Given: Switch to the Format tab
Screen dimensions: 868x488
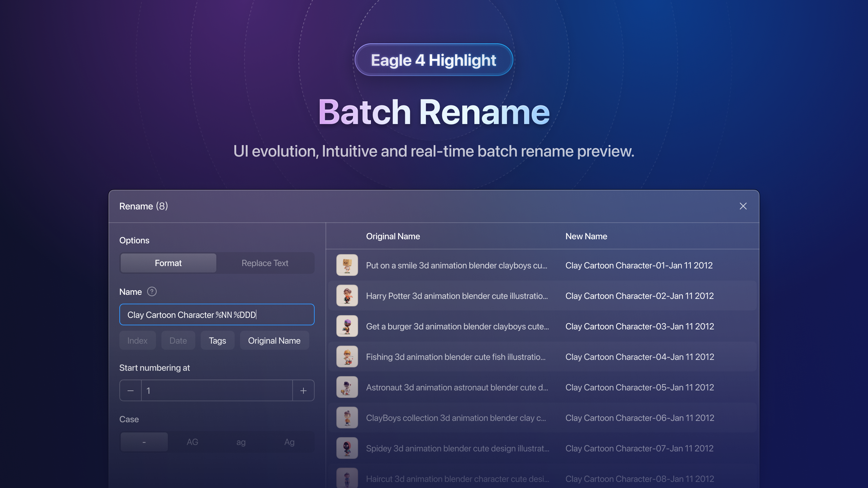Looking at the screenshot, I should [168, 263].
